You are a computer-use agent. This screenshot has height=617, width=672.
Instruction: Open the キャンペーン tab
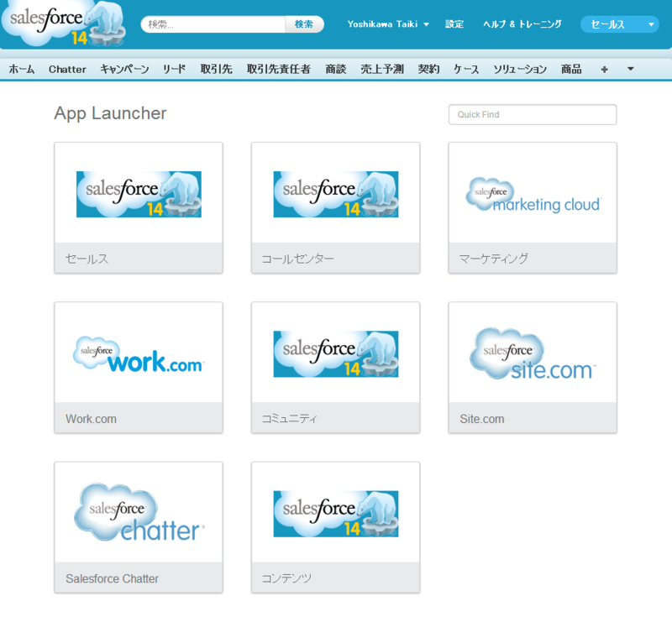coord(124,69)
